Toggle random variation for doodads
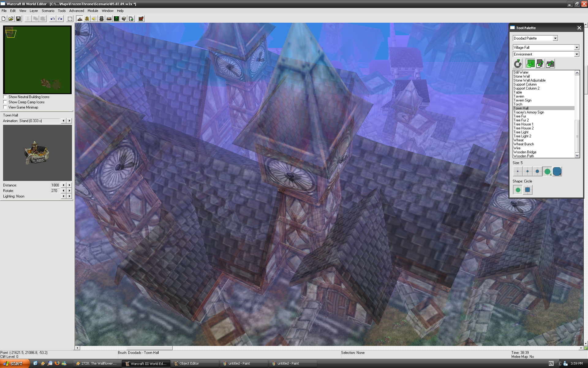The image size is (588, 368). [540, 63]
